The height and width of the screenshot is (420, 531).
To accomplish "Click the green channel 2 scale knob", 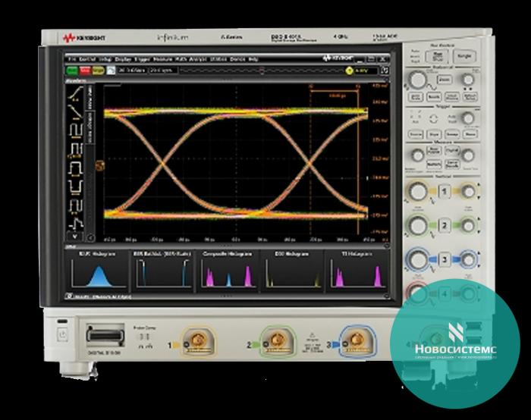I will tap(417, 225).
